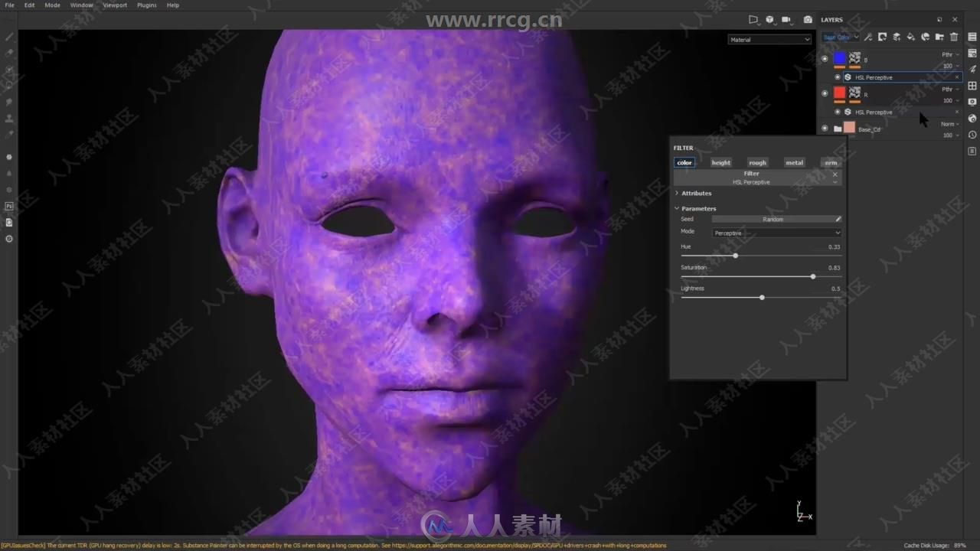Image resolution: width=980 pixels, height=551 pixels.
Task: Toggle the metal channel in Filter panel
Action: 795,162
